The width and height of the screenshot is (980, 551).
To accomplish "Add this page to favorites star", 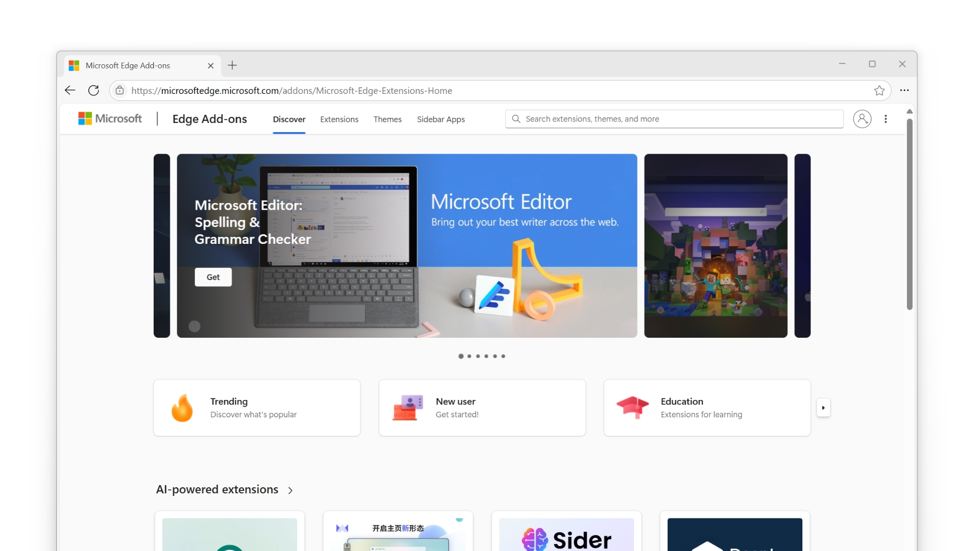I will tap(879, 90).
